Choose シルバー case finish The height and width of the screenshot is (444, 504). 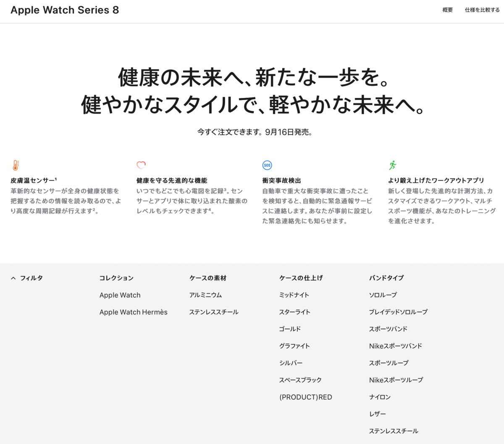pyautogui.click(x=291, y=363)
